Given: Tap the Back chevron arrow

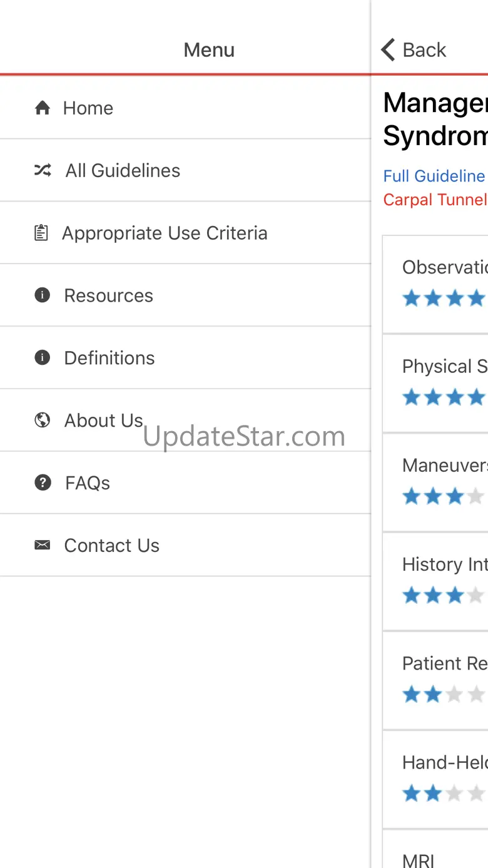Looking at the screenshot, I should click(x=389, y=49).
